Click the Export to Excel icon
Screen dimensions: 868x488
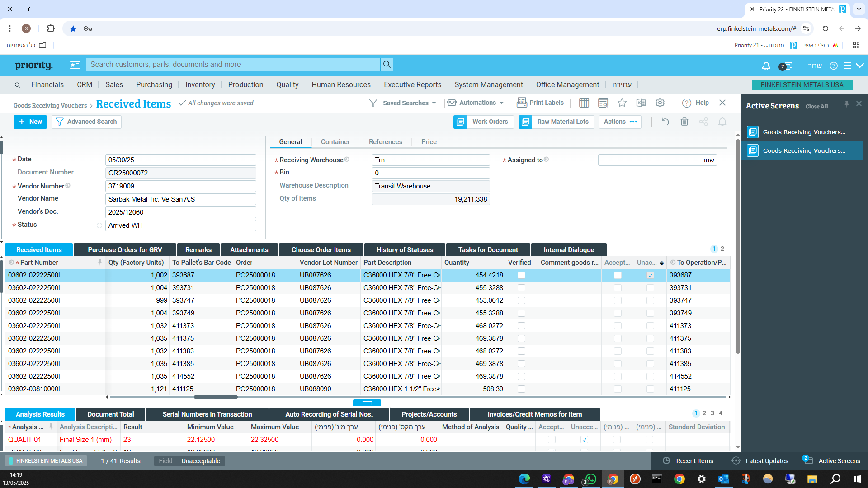pos(641,103)
